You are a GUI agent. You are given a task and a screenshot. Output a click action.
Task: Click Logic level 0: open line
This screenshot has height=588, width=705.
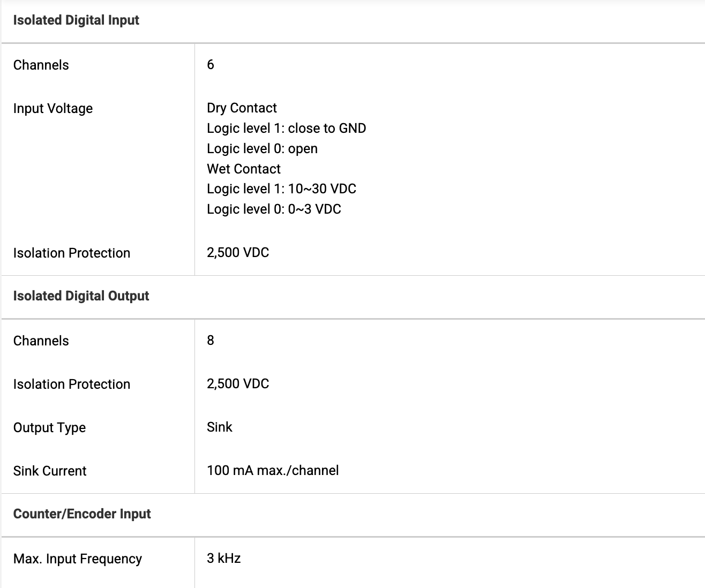pos(262,149)
